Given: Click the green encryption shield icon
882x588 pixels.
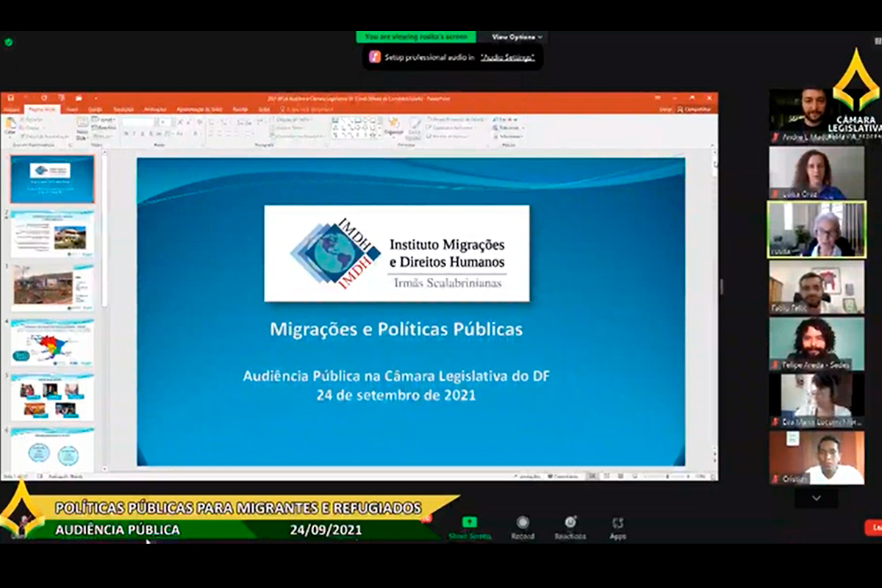Looking at the screenshot, I should (9, 42).
